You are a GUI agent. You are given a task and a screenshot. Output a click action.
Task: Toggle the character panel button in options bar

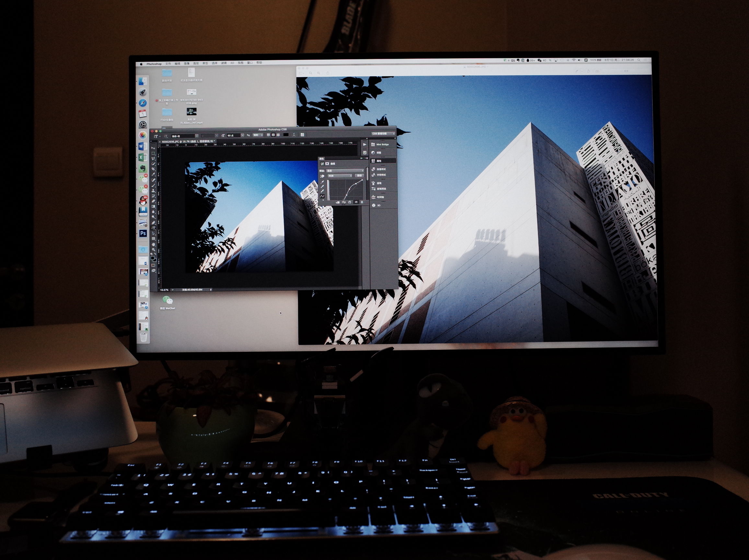pos(302,135)
